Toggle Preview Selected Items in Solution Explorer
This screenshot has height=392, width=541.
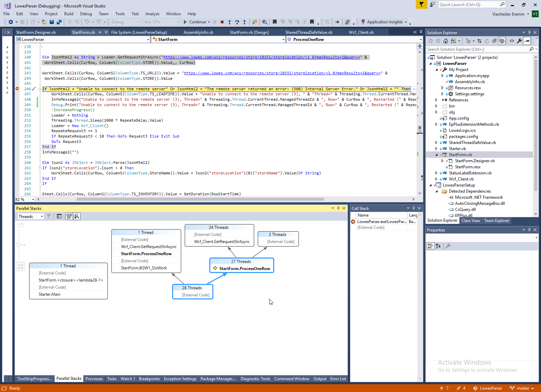(527, 41)
